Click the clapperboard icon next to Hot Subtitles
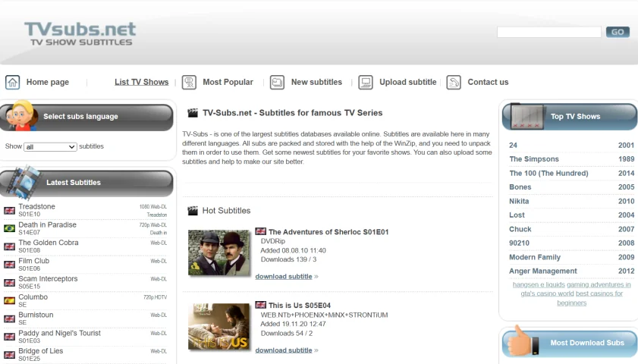Image resolution: width=638 pixels, height=364 pixels. [x=193, y=210]
